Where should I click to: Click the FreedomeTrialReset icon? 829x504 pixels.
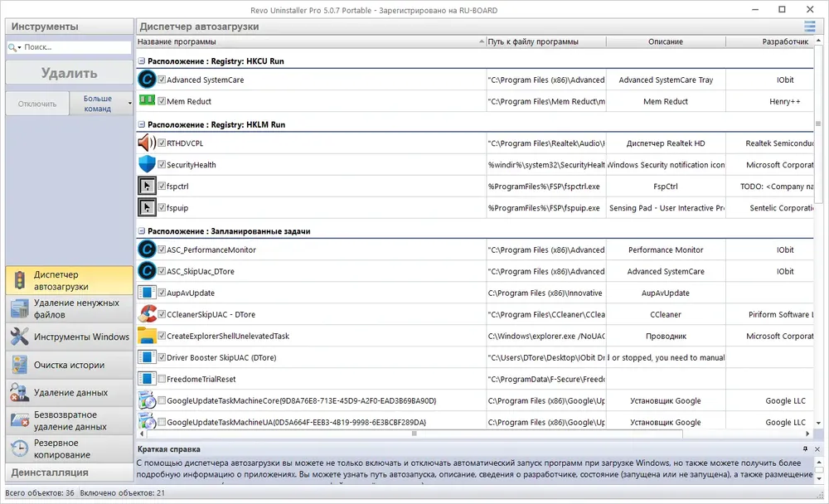(x=147, y=379)
